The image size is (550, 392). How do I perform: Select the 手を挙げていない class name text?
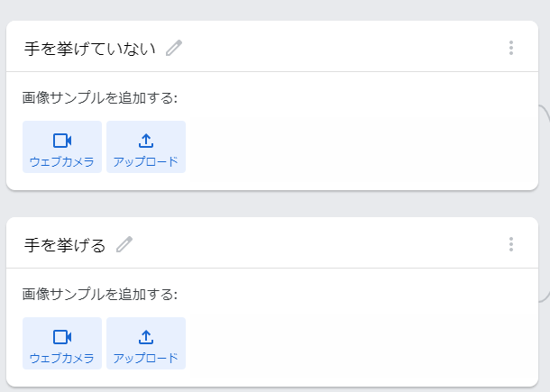tap(90, 48)
